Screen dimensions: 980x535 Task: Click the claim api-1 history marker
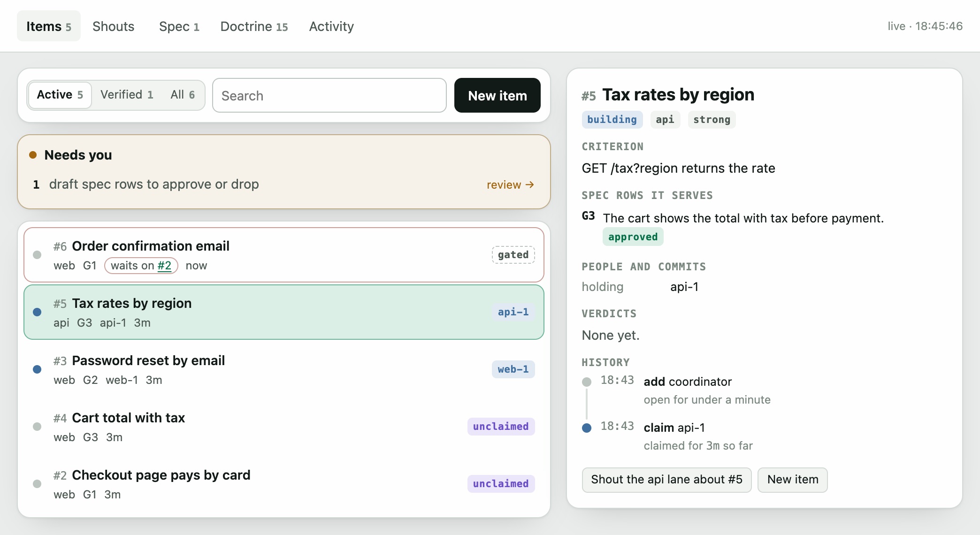tap(587, 428)
